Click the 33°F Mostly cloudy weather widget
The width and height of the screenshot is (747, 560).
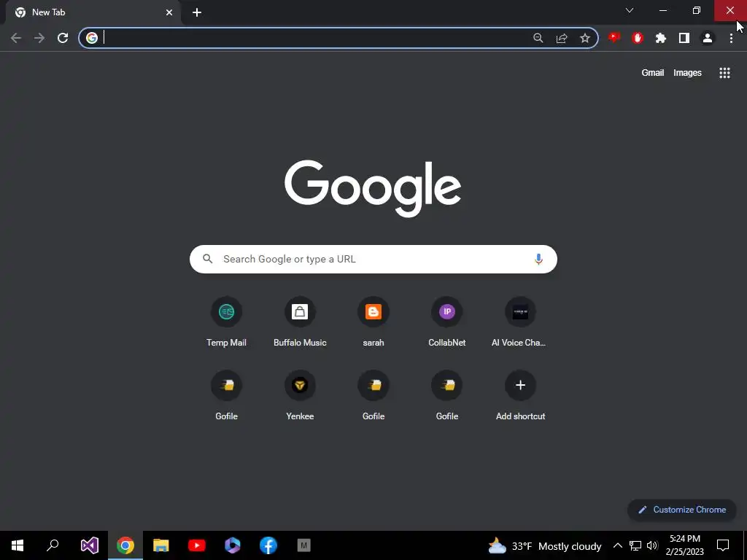545,545
